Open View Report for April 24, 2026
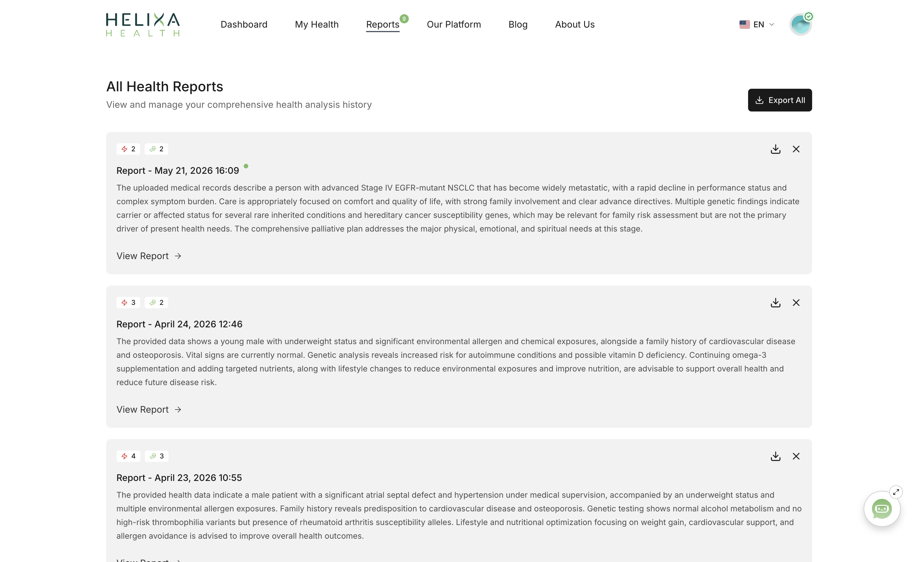924x562 pixels. (x=149, y=410)
